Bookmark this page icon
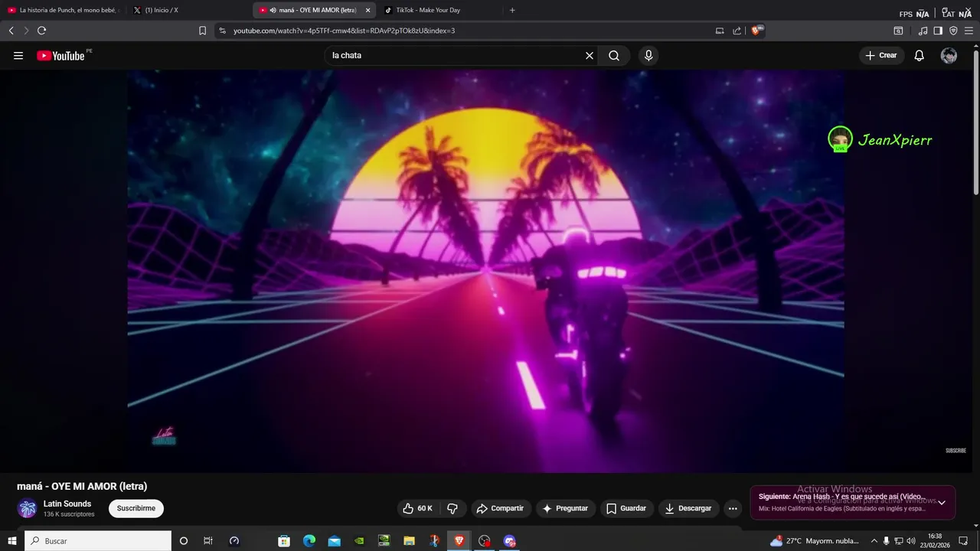 [x=202, y=31]
